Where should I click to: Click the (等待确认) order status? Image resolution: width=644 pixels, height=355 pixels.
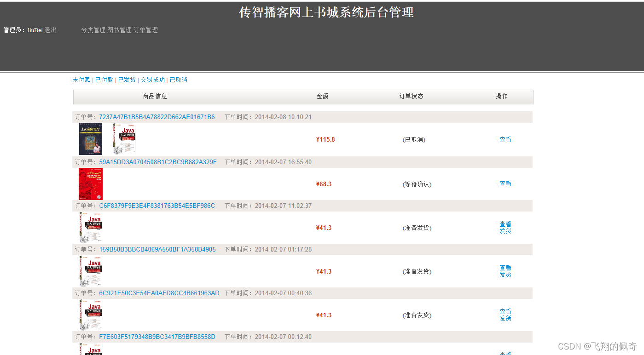click(x=417, y=184)
